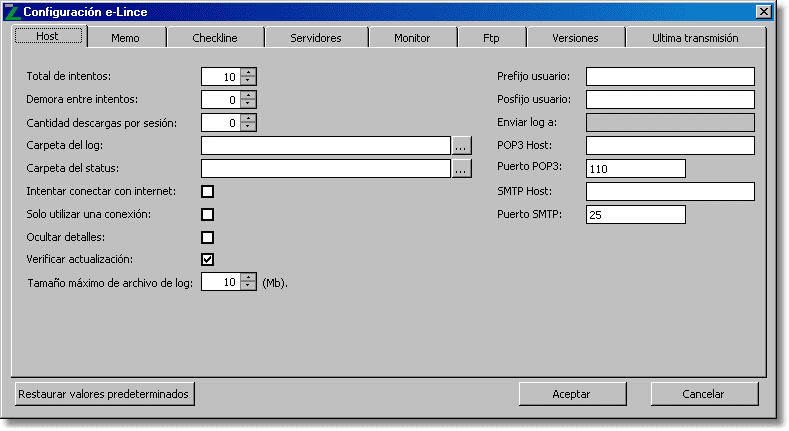
Task: Select the Servidores tab
Action: click(316, 38)
